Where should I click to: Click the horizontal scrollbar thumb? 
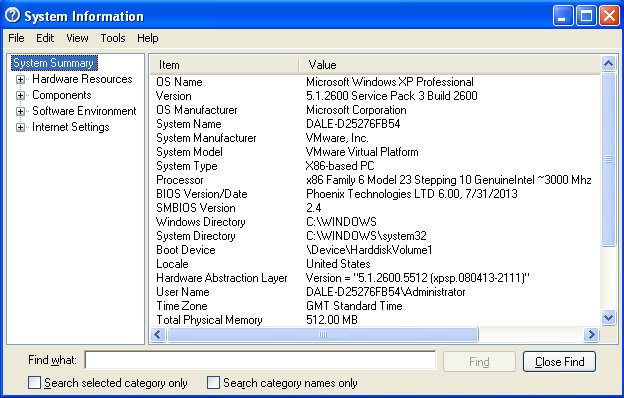[x=322, y=335]
